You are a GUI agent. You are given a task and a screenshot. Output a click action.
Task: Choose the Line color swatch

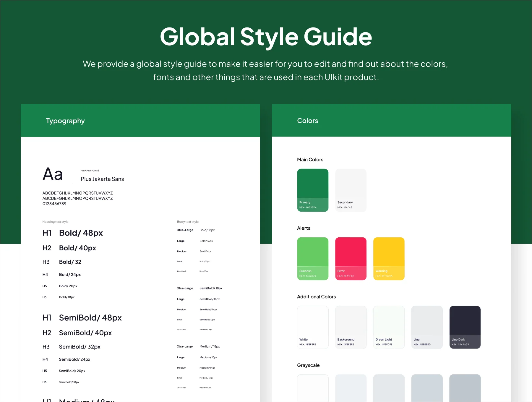pyautogui.click(x=427, y=327)
